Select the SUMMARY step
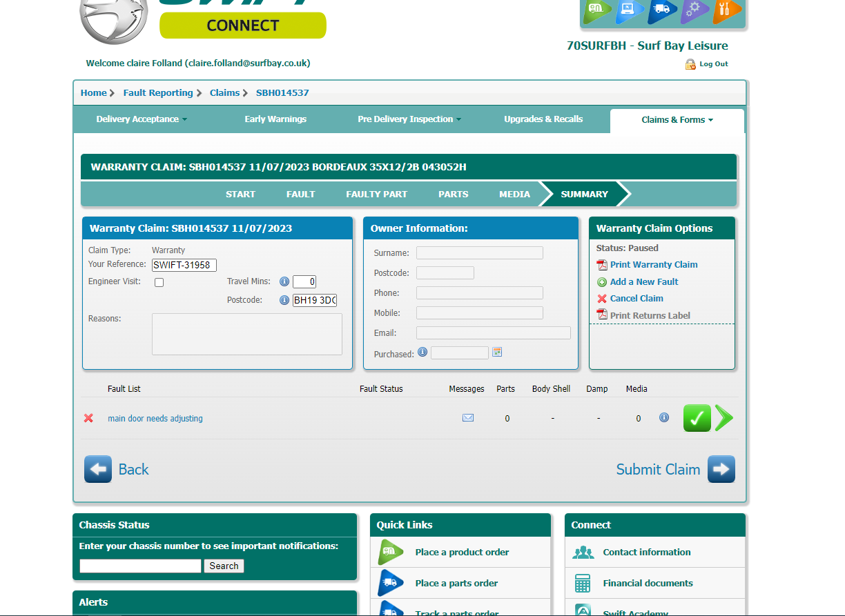Viewport: 845px width, 616px height. [585, 194]
